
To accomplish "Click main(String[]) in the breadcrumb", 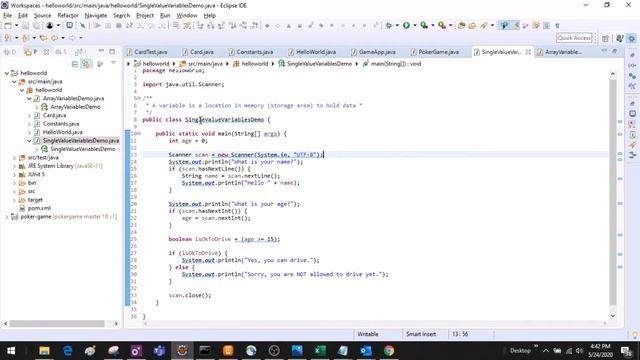I will click(x=396, y=64).
